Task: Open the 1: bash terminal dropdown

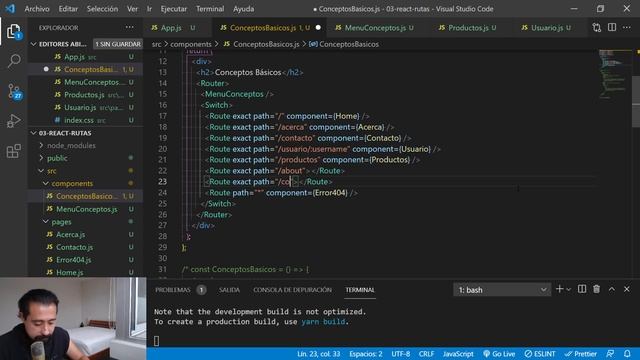Action: [502, 289]
